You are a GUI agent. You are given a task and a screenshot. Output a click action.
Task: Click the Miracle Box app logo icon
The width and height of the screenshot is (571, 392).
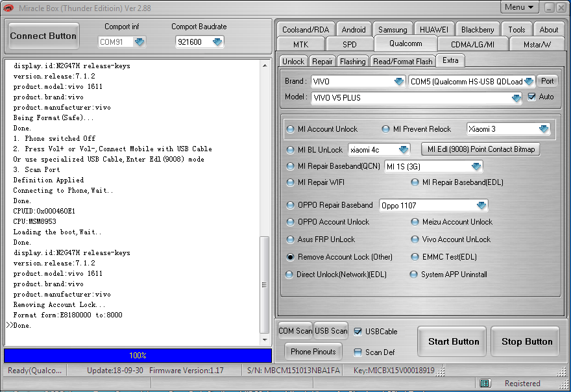[8, 8]
